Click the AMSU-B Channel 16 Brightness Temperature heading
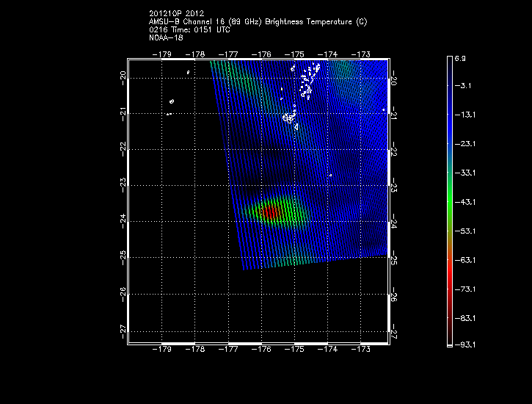Image resolution: width=532 pixels, height=404 pixels. point(258,22)
